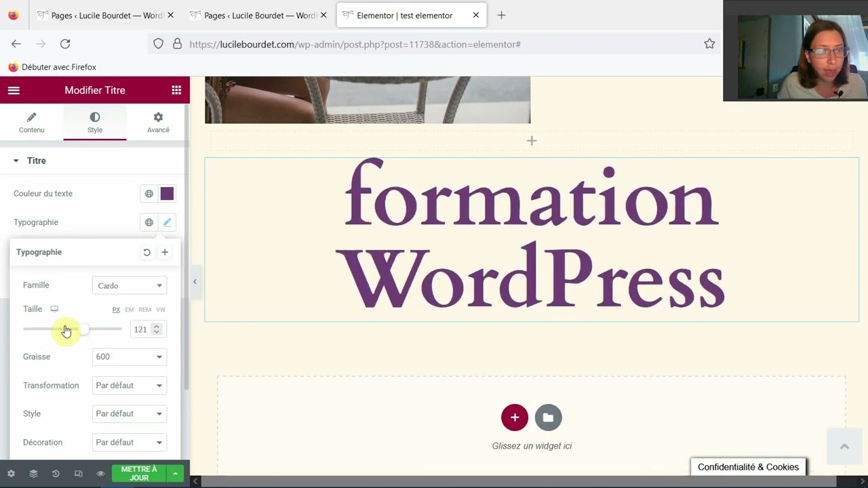Select the REM size unit
The image size is (868, 488).
click(x=144, y=310)
